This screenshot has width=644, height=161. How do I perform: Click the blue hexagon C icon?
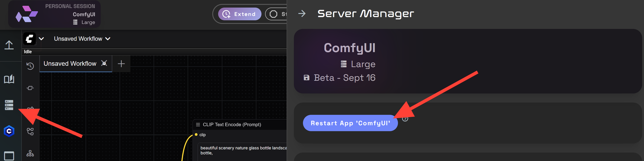(x=9, y=131)
